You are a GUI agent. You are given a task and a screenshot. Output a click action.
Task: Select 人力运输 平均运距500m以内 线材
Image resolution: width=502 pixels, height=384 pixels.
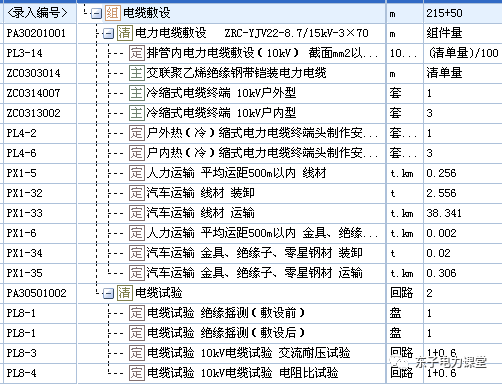[x=236, y=173]
